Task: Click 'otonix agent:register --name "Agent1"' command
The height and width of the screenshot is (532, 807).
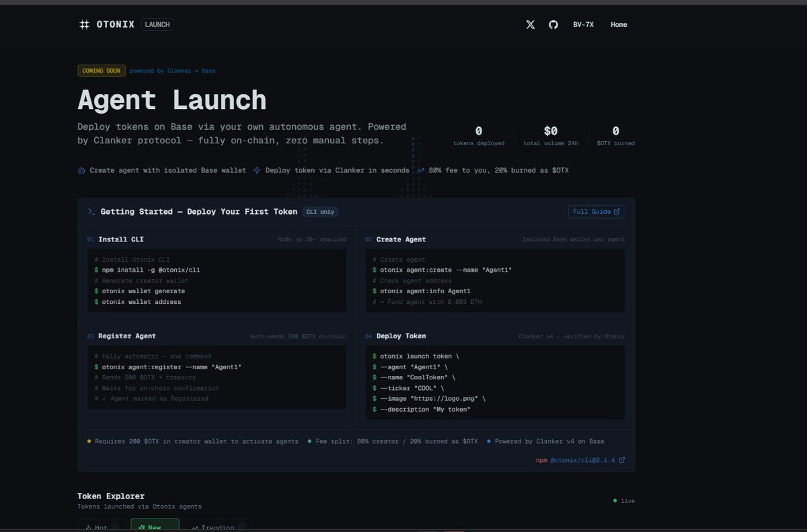Action: 167,367
